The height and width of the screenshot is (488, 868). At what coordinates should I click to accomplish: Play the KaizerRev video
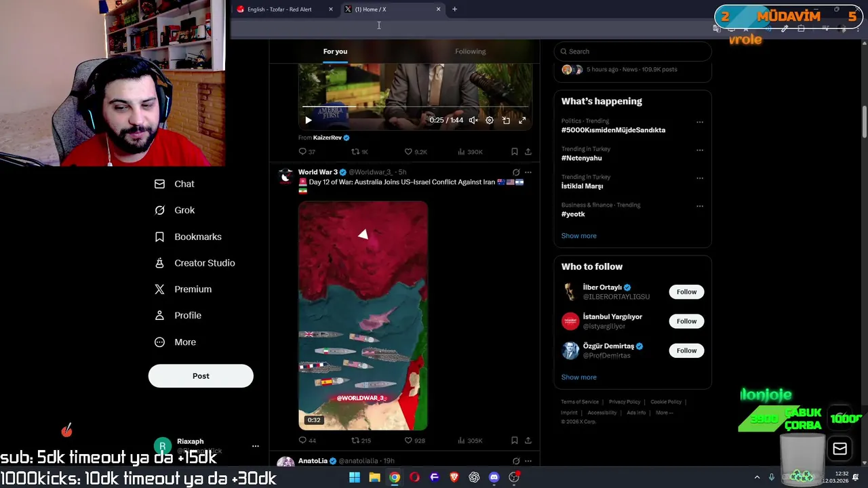click(x=308, y=120)
